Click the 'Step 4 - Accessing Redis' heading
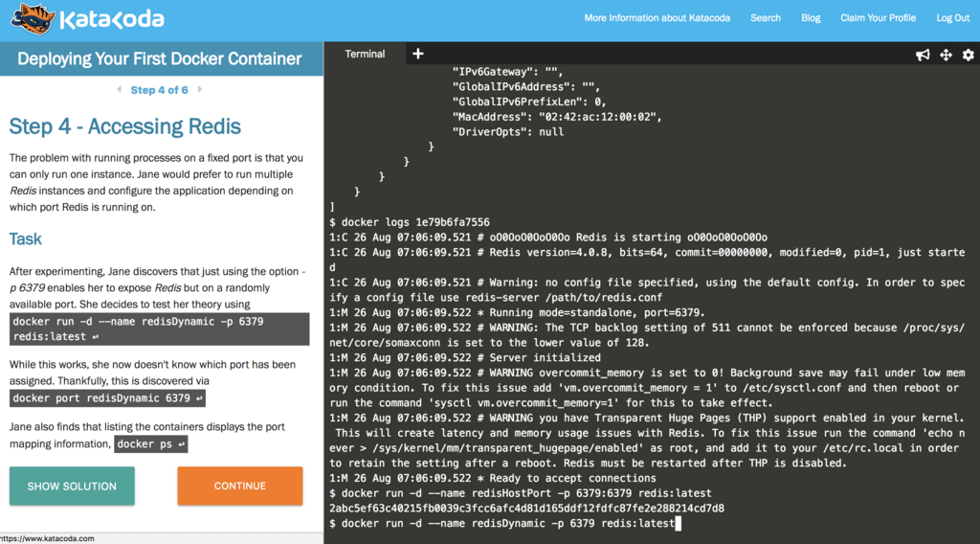 tap(125, 126)
